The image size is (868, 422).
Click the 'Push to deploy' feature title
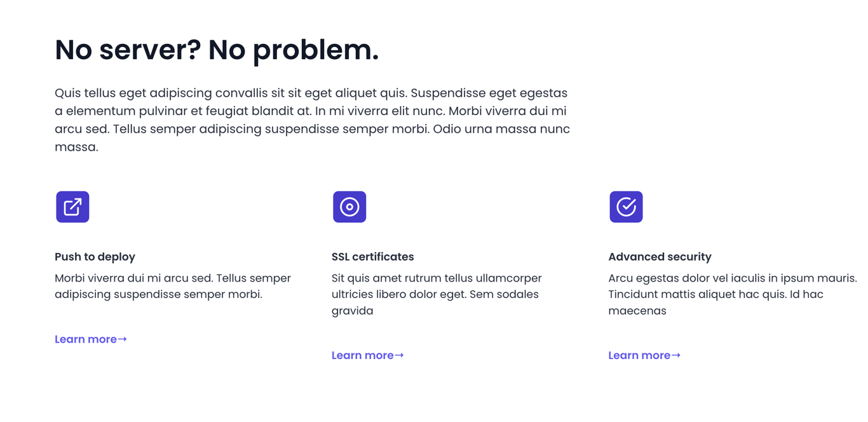(x=95, y=257)
